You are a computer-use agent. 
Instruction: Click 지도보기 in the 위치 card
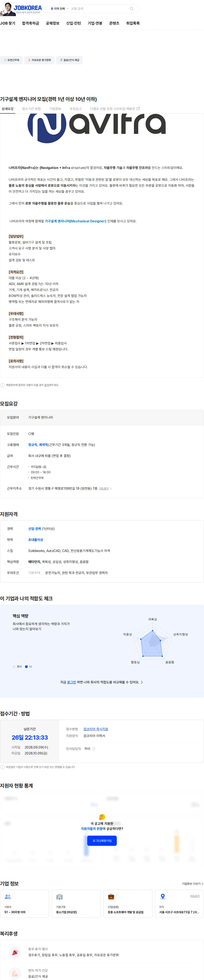point(195,896)
